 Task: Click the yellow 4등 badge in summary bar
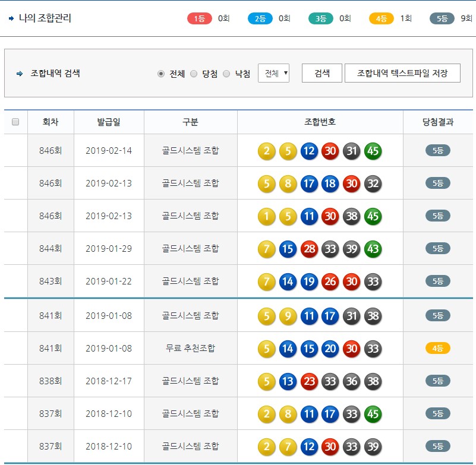[x=382, y=18]
